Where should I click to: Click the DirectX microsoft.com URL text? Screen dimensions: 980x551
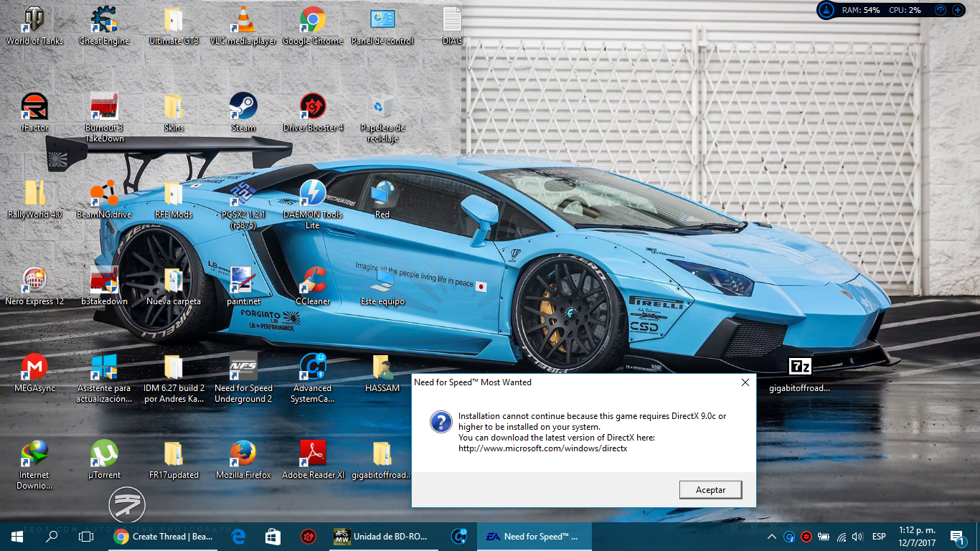[543, 448]
